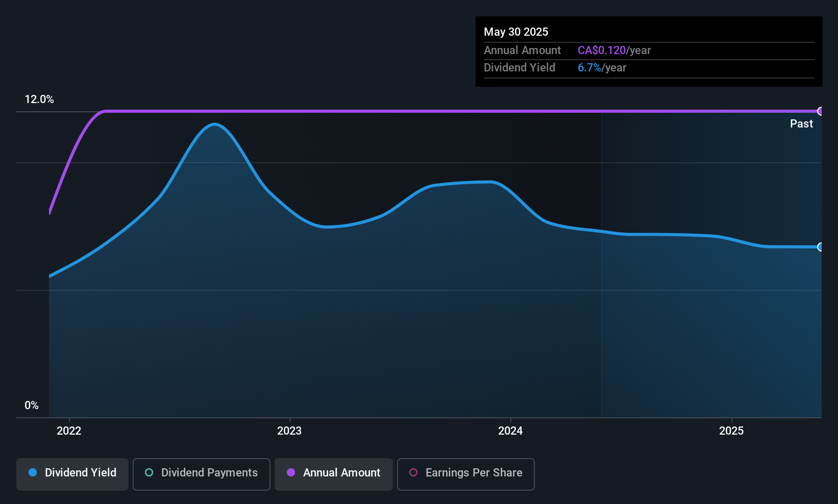Click the 2022 x-axis label
The width and height of the screenshot is (838, 504).
[x=69, y=431]
